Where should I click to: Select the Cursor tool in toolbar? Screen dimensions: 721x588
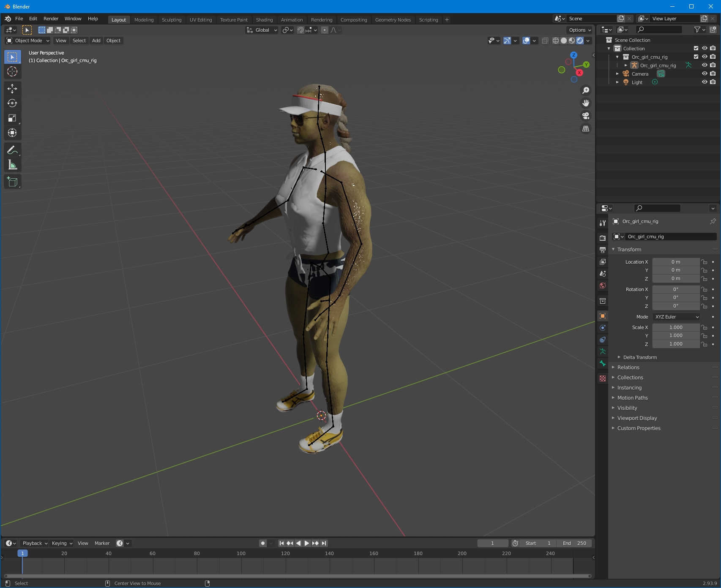click(12, 71)
